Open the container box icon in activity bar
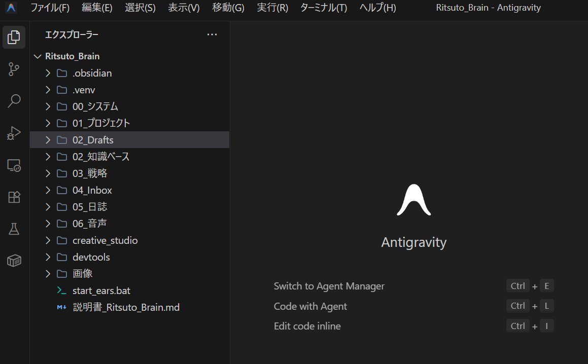This screenshot has height=364, width=588. tap(14, 261)
